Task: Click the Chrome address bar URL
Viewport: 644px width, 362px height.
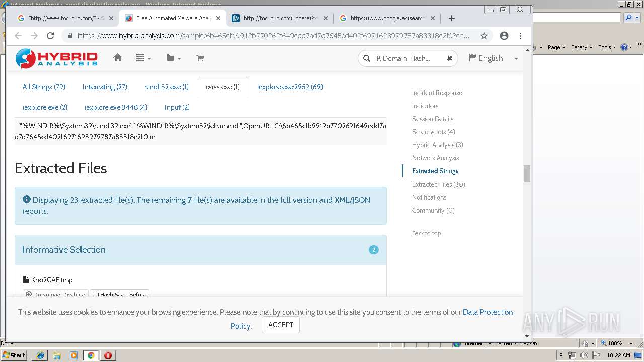Action: [x=274, y=36]
